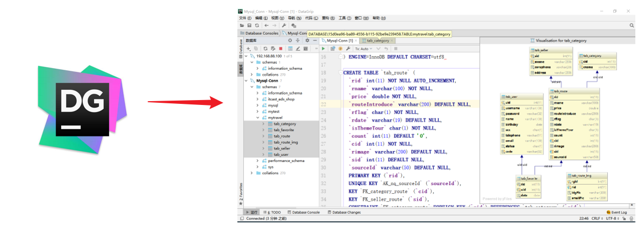Select the tab_favorite table
This screenshot has height=231, width=644.
(284, 130)
